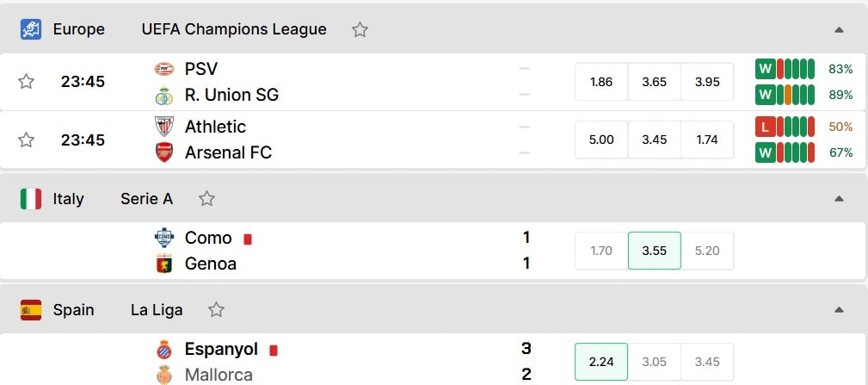
Task: Open the UEFA Champions League link
Action: pos(234,29)
